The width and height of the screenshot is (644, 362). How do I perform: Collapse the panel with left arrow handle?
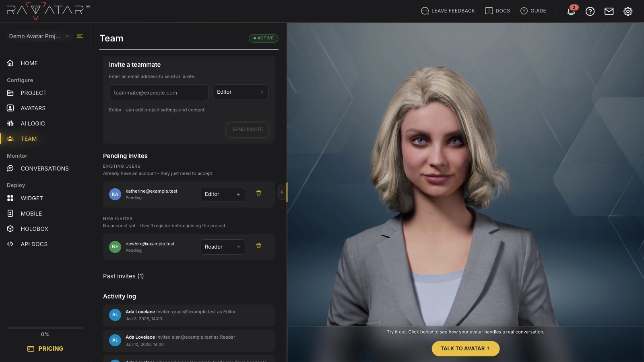(x=282, y=192)
